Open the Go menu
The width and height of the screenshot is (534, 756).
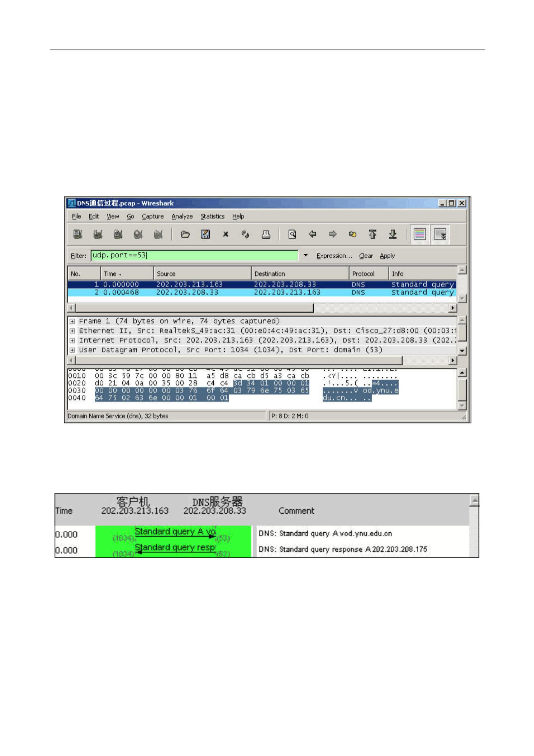(x=130, y=216)
